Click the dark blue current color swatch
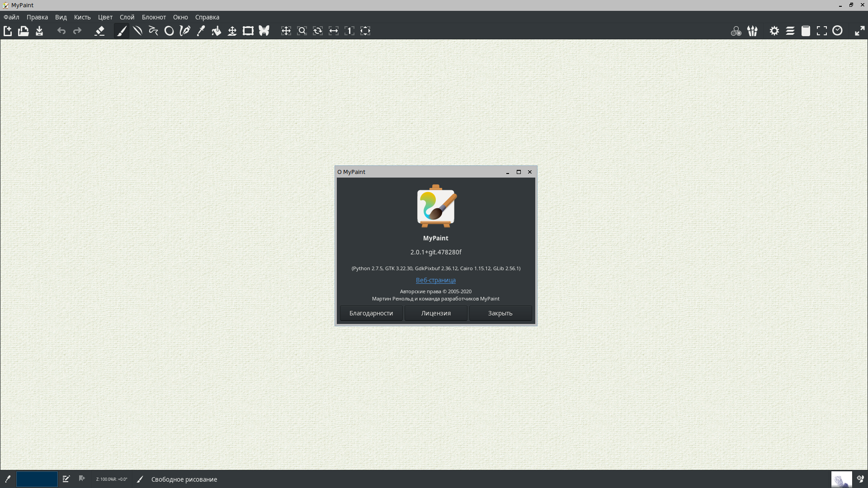This screenshot has height=488, width=868. pyautogui.click(x=37, y=479)
